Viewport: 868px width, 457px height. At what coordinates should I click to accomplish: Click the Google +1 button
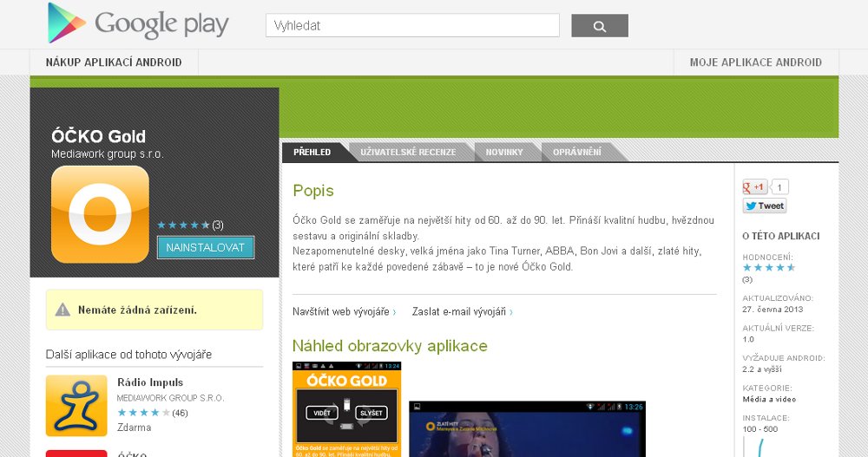click(x=754, y=187)
